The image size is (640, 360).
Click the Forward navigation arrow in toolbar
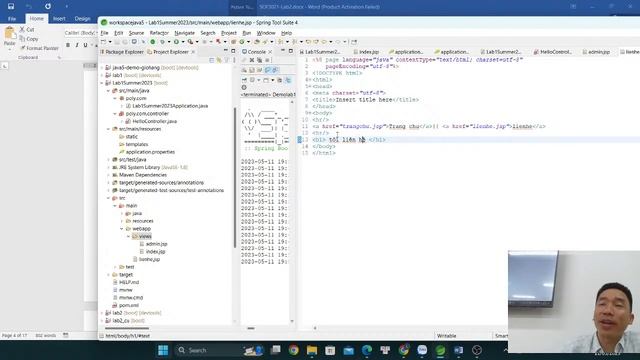pos(338,42)
